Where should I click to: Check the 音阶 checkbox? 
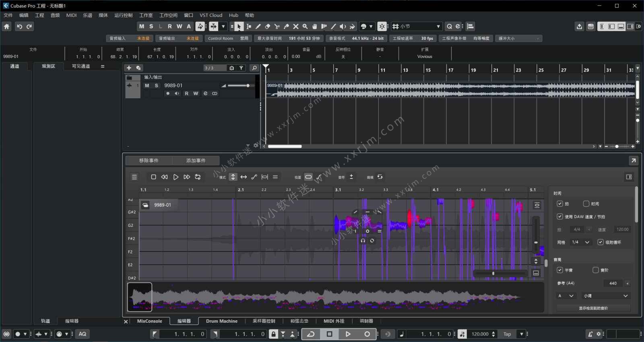[596, 270]
